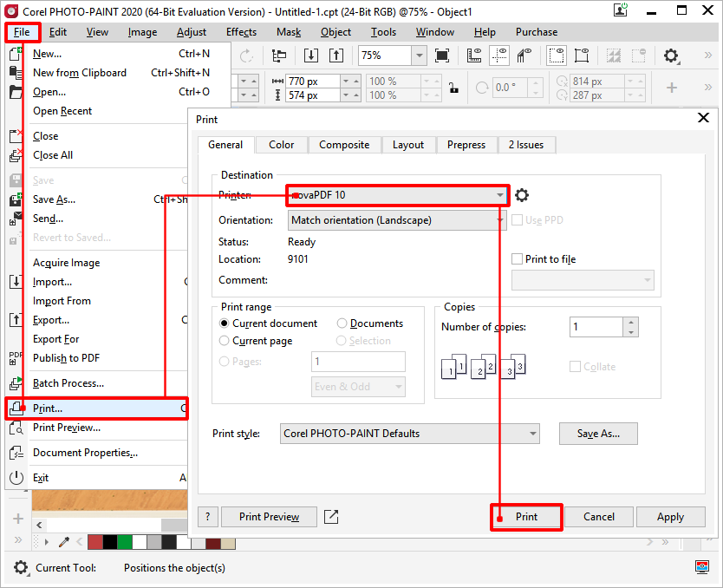Choose Print... in the File menu

coord(97,408)
